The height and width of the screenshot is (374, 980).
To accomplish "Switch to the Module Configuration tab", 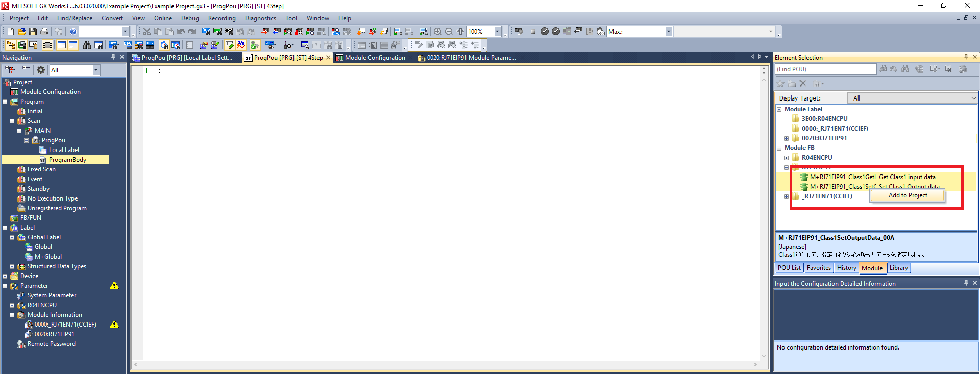I will pos(375,58).
